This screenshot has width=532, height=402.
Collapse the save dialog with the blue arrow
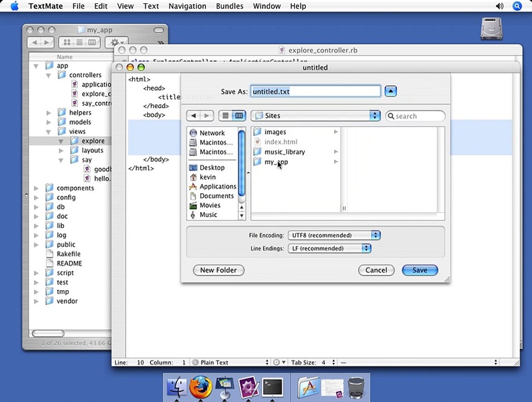click(390, 91)
